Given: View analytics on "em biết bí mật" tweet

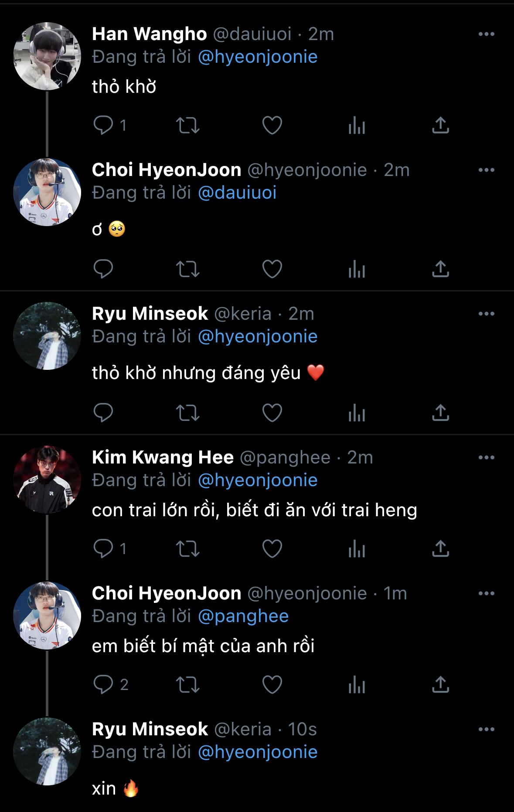Looking at the screenshot, I should pyautogui.click(x=357, y=684).
